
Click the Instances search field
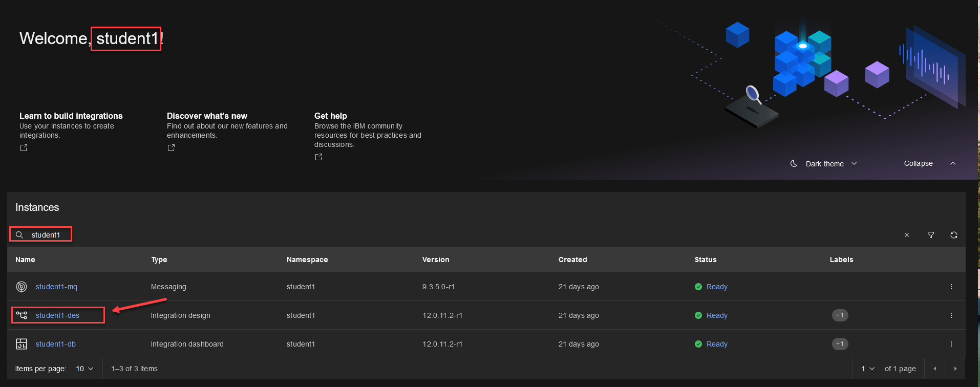click(x=46, y=235)
